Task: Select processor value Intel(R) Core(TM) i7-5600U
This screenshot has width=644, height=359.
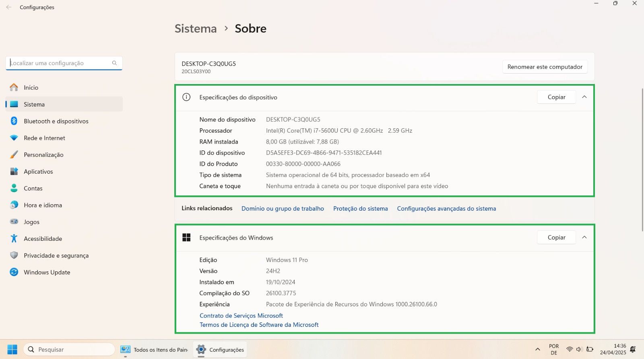Action: (339, 131)
